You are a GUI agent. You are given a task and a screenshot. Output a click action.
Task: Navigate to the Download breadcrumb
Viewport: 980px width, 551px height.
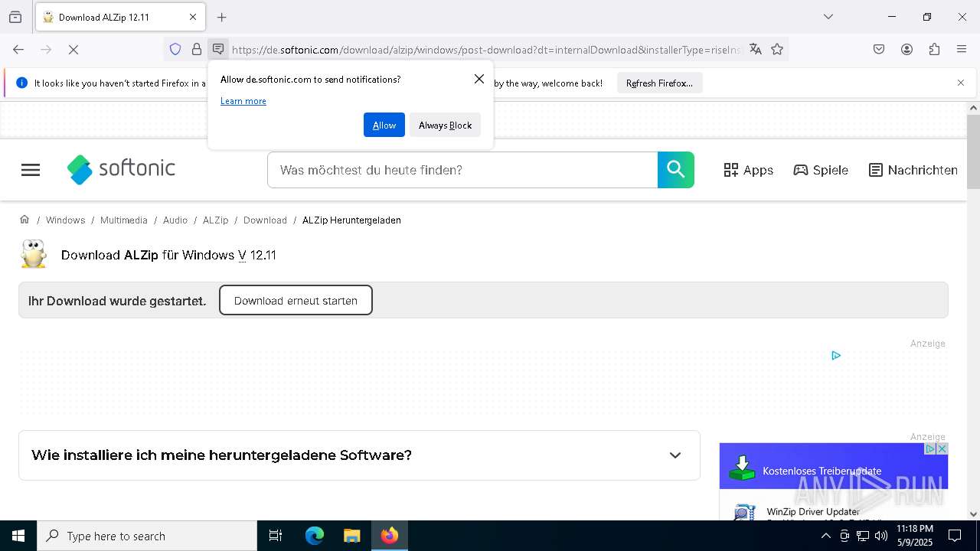[265, 220]
